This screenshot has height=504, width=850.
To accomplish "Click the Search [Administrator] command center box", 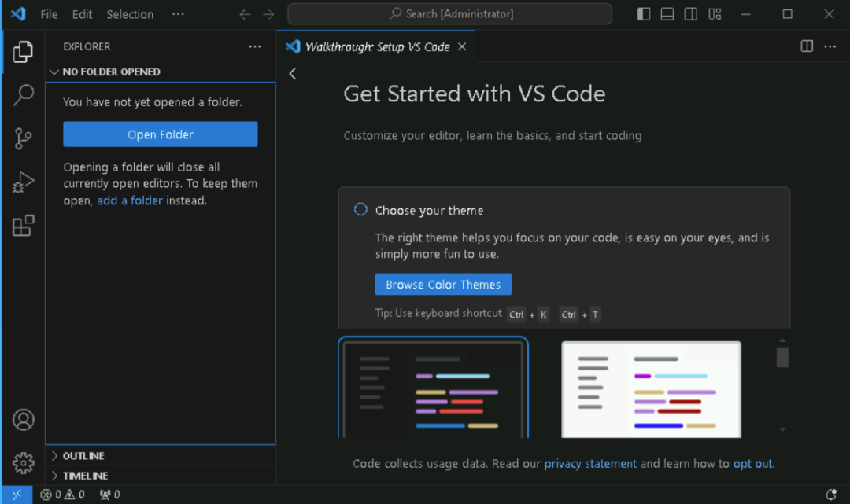I will pyautogui.click(x=450, y=14).
